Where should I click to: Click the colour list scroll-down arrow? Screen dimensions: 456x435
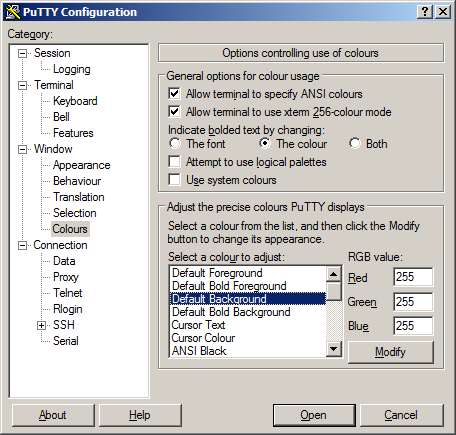(x=334, y=349)
